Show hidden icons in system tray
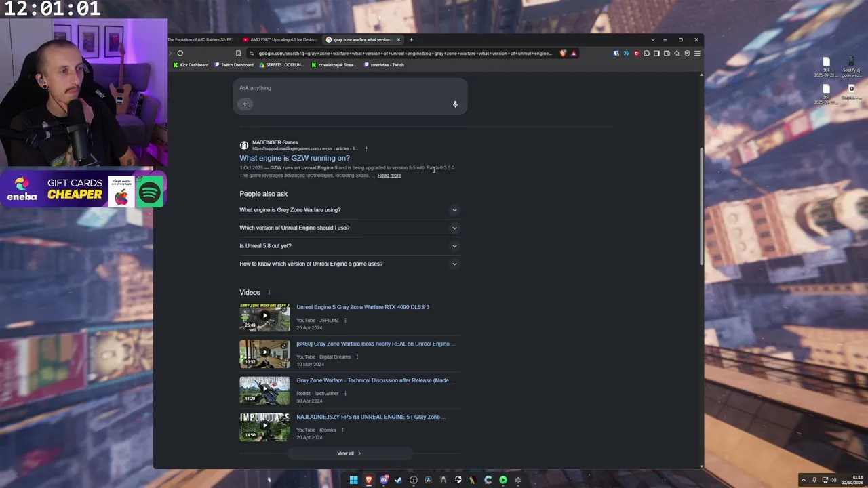 click(804, 480)
